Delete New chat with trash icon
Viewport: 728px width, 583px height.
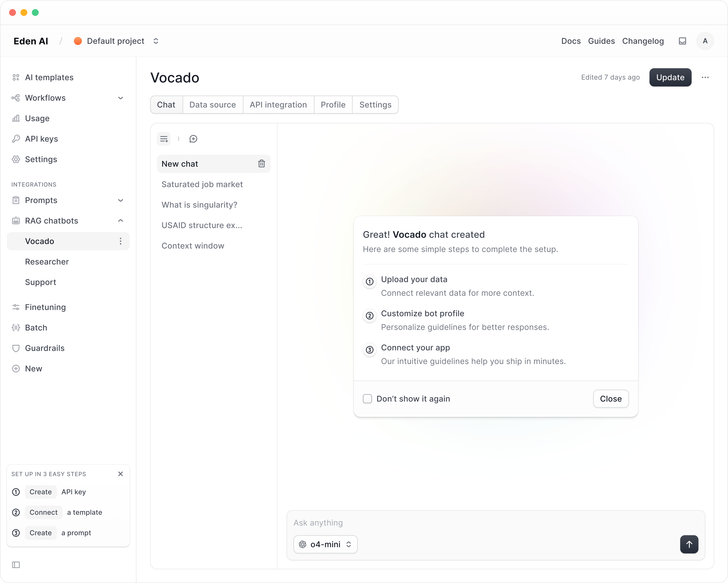tap(262, 164)
